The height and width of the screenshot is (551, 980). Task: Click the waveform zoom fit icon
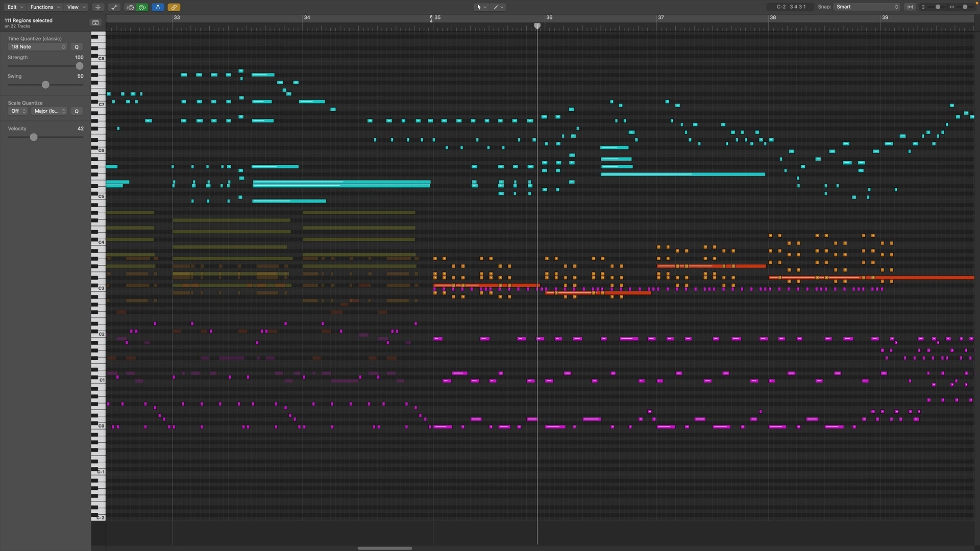tap(910, 7)
